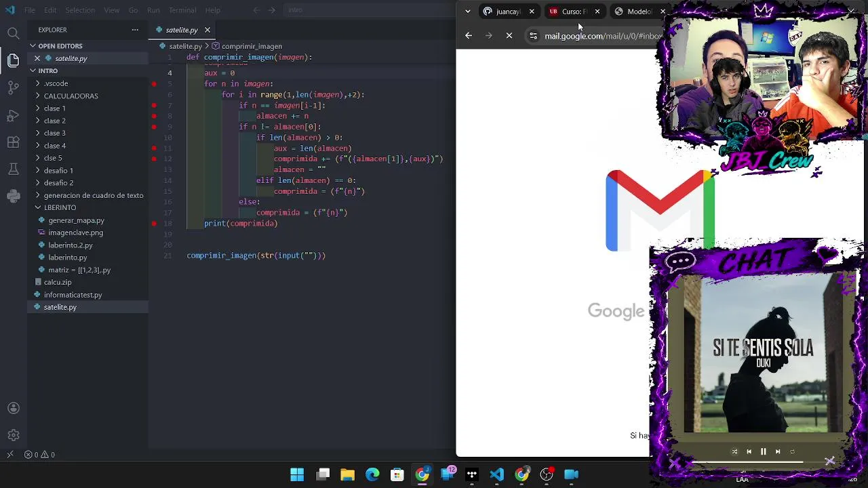The image size is (868, 488).
Task: Pause the playing song
Action: (763, 451)
